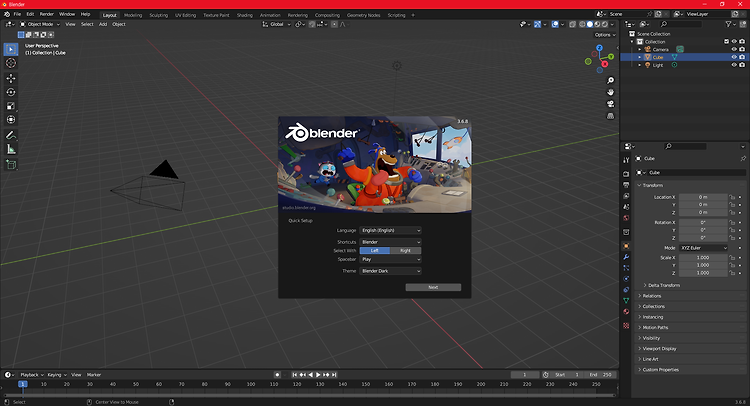Expand the Camera item in outliner
The image size is (750, 406).
pyautogui.click(x=640, y=49)
